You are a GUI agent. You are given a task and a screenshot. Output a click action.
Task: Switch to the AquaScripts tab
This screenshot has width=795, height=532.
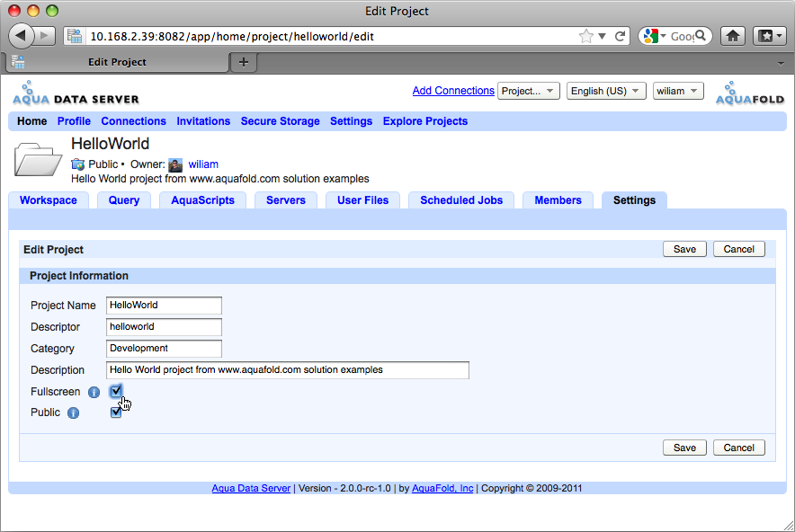click(x=203, y=200)
